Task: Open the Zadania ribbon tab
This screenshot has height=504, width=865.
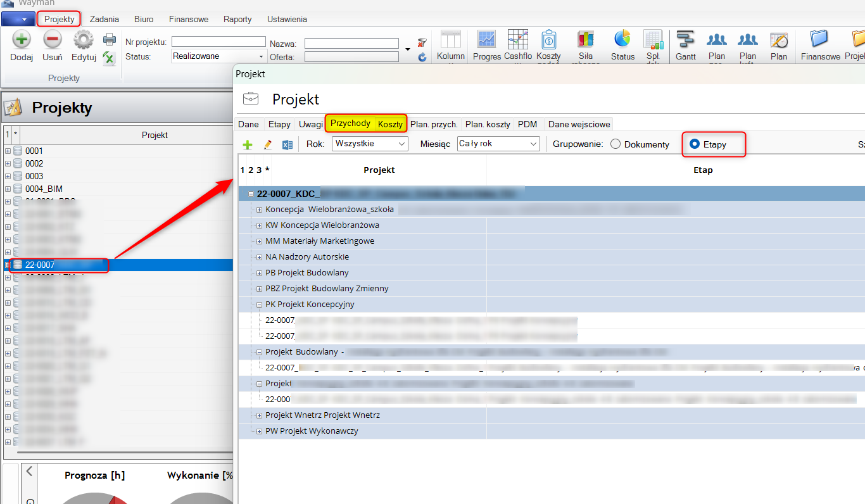Action: [104, 19]
